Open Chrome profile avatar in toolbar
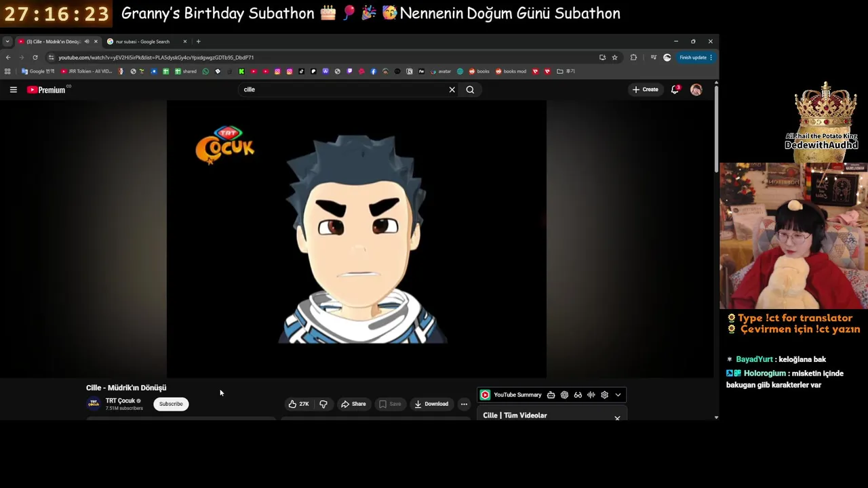Viewport: 868px width, 488px height. 667,58
